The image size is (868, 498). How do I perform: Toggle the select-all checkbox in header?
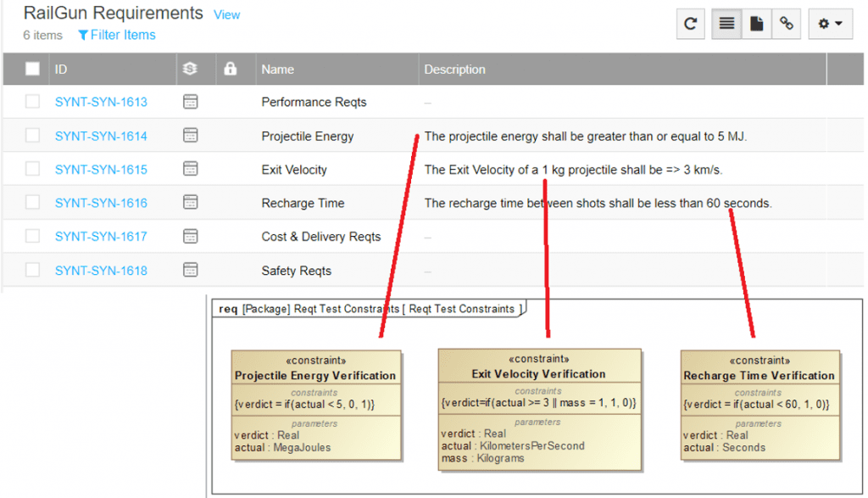[32, 70]
